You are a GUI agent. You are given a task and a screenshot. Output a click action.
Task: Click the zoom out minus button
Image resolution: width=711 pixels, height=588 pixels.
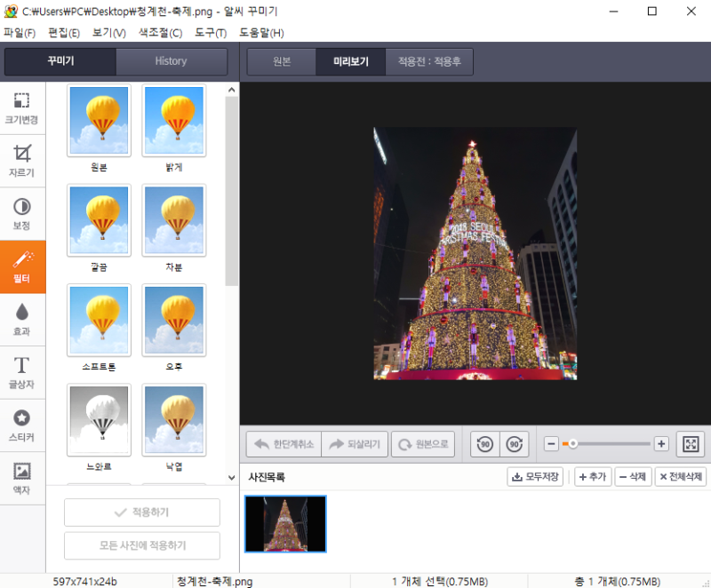click(551, 444)
